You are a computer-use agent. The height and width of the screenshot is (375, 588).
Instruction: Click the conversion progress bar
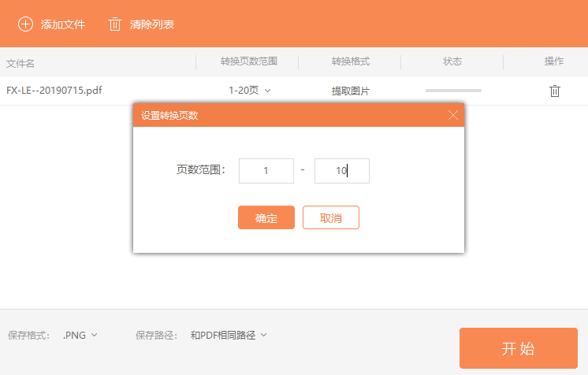(x=453, y=91)
